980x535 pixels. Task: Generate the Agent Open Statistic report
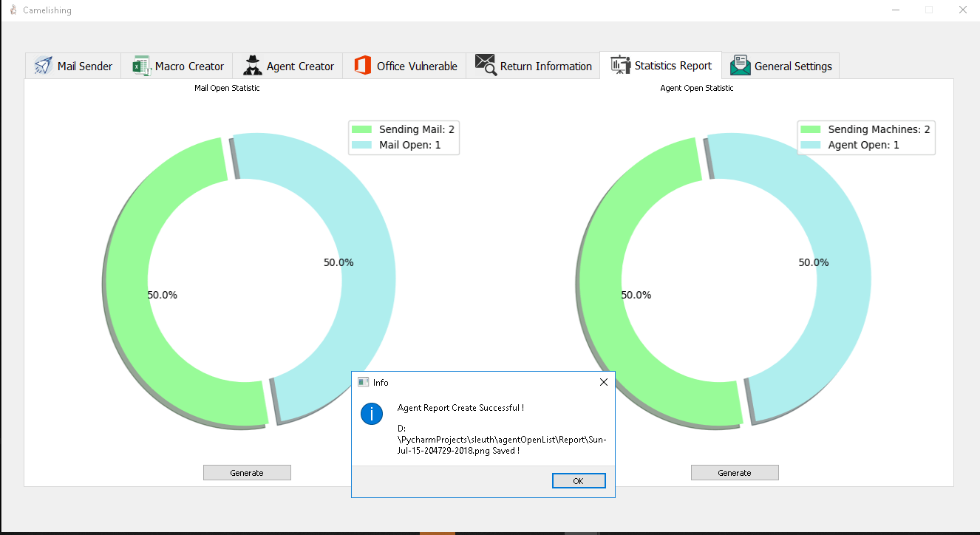(x=735, y=473)
